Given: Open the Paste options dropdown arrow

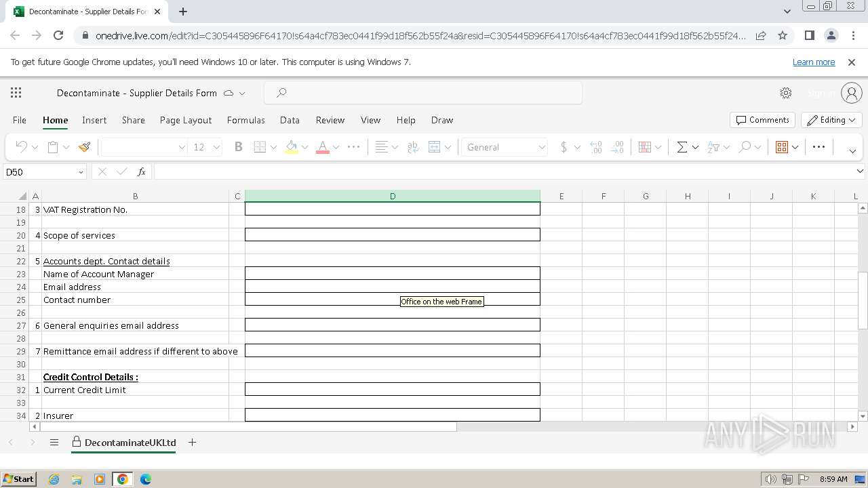Looking at the screenshot, I should [x=66, y=147].
